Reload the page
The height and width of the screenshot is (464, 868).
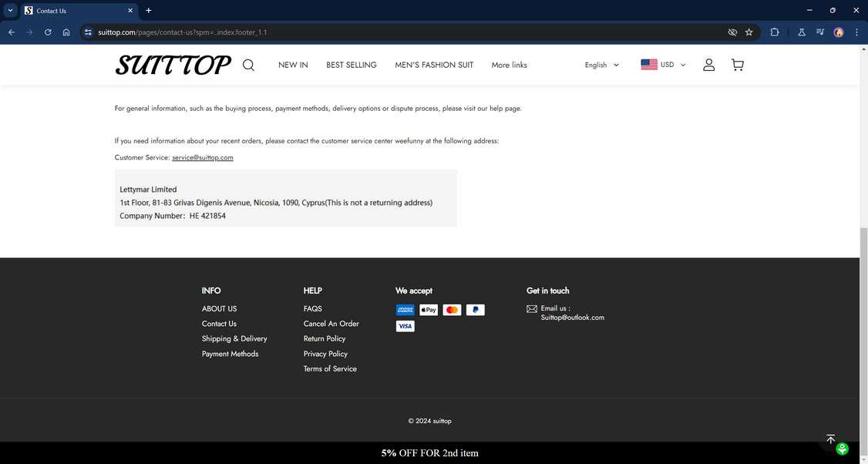coord(48,32)
